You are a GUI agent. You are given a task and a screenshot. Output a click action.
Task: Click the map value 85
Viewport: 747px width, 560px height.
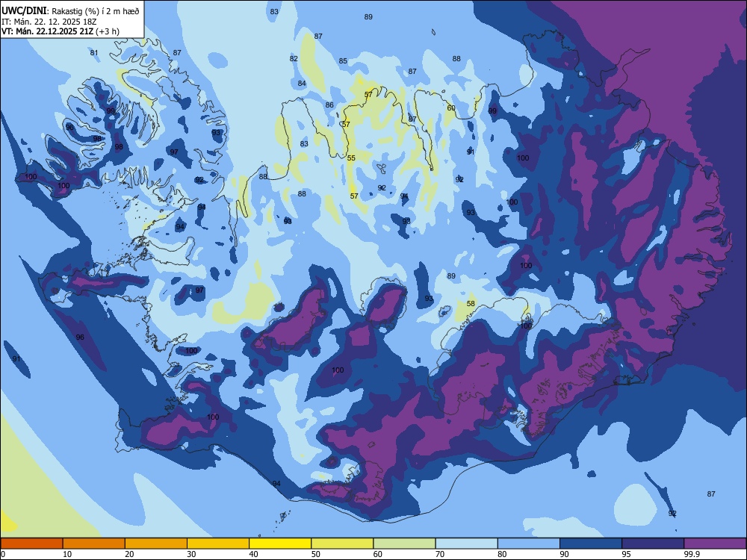point(343,61)
